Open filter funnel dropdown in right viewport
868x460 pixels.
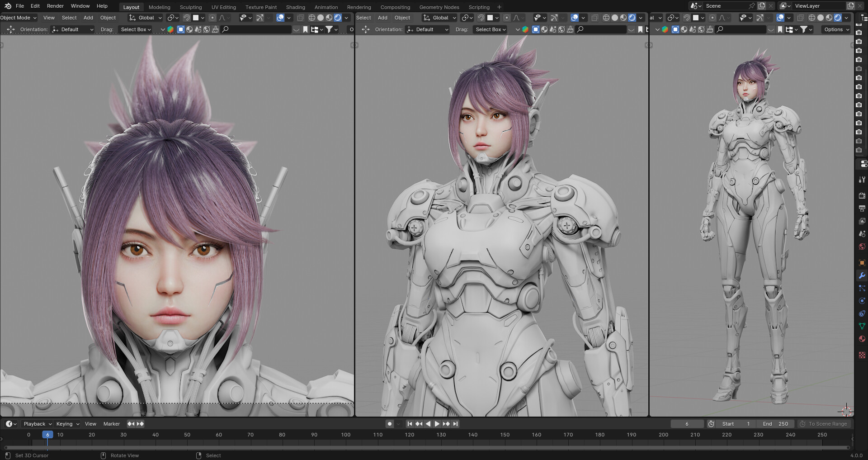tap(807, 29)
